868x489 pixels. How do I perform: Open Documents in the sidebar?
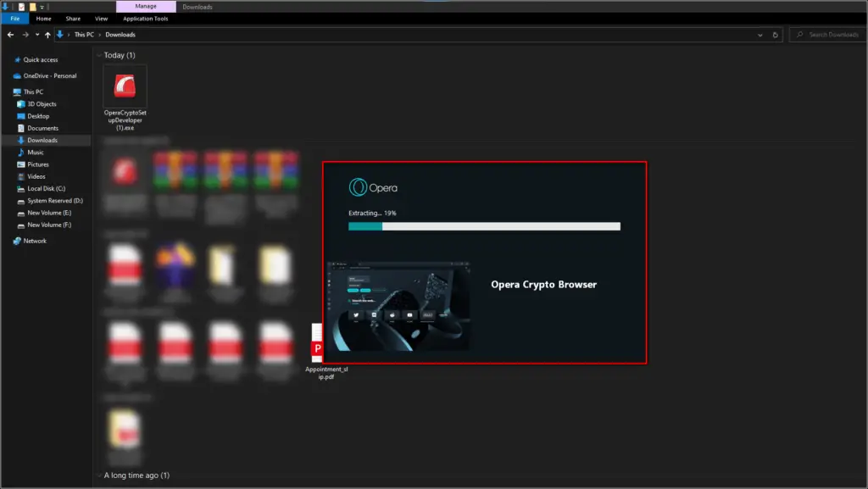[42, 128]
